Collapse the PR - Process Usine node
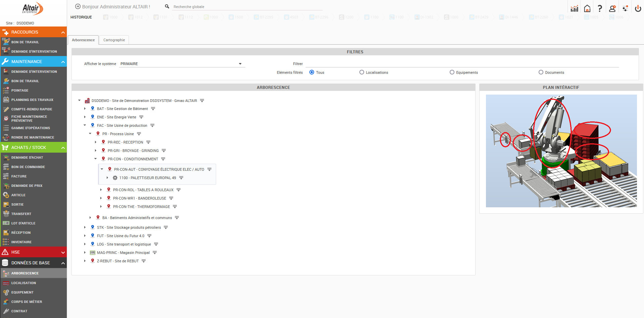 (90, 134)
